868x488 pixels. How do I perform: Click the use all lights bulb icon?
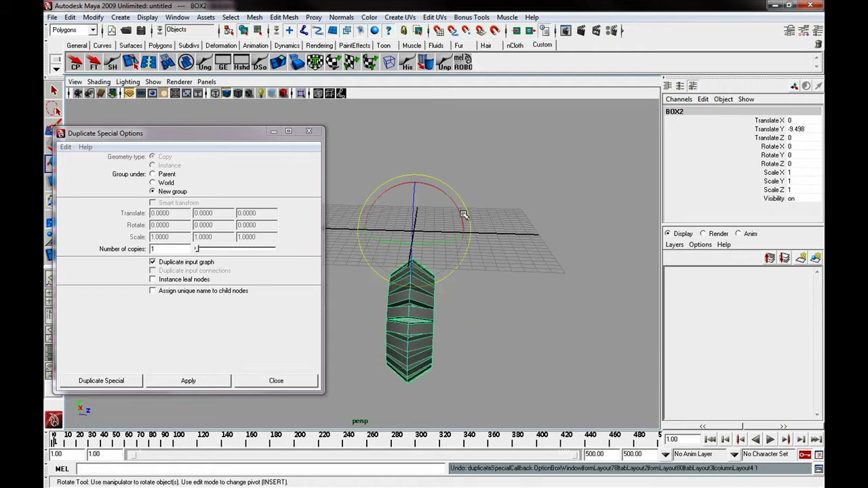click(260, 94)
